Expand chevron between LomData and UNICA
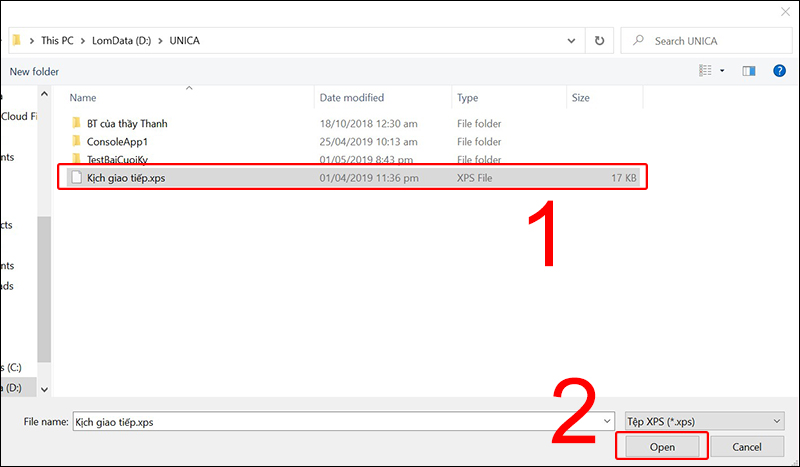 (x=160, y=40)
